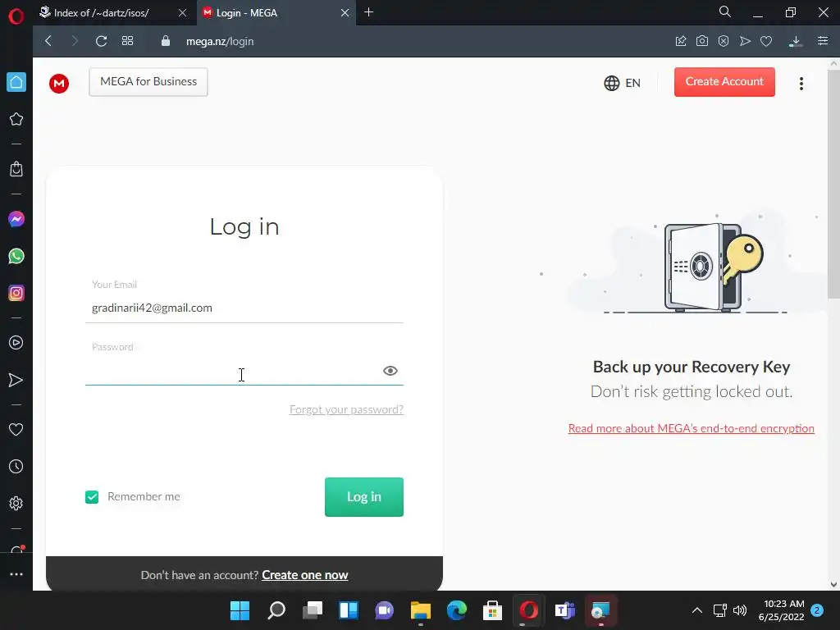The image size is (840, 630).
Task: Open the MEGA three-dot options menu
Action: coord(801,83)
